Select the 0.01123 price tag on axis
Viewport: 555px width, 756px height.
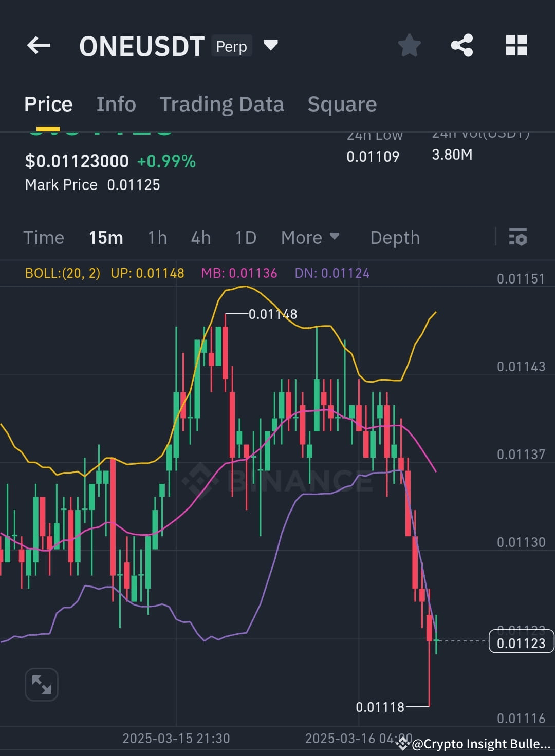click(x=521, y=642)
